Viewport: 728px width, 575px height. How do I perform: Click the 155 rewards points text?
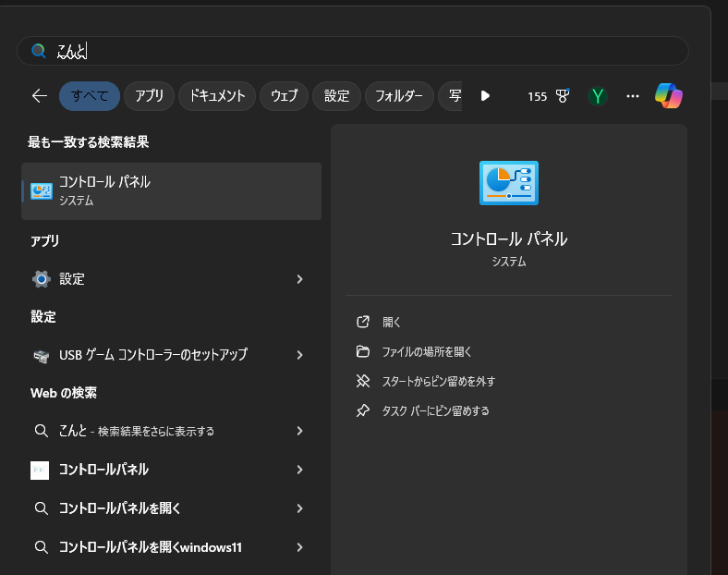pyautogui.click(x=537, y=97)
